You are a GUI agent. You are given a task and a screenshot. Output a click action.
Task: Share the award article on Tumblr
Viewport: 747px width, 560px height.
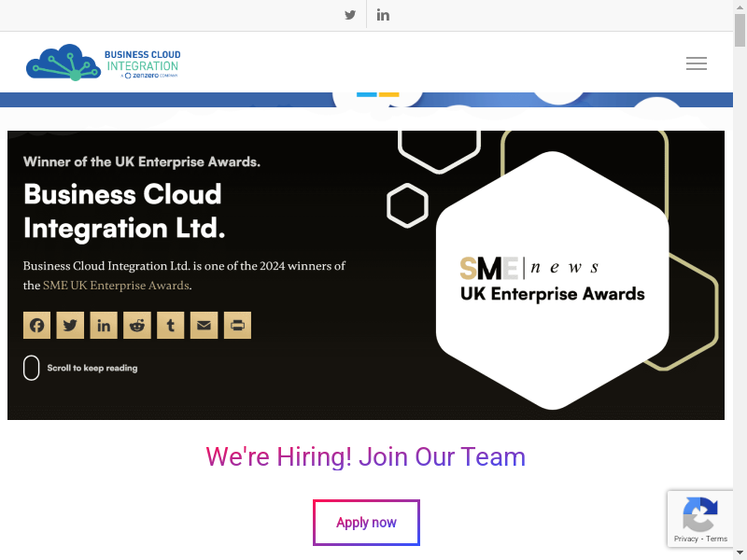(171, 325)
